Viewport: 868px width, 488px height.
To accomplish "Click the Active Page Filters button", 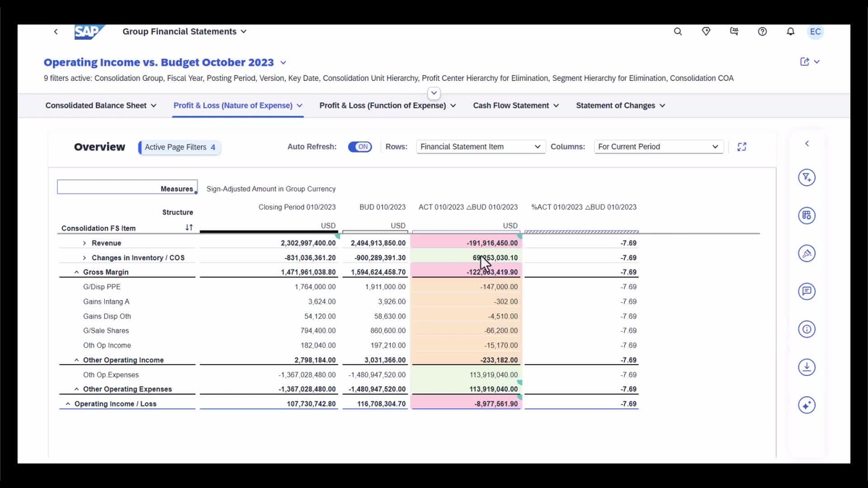I will 179,147.
